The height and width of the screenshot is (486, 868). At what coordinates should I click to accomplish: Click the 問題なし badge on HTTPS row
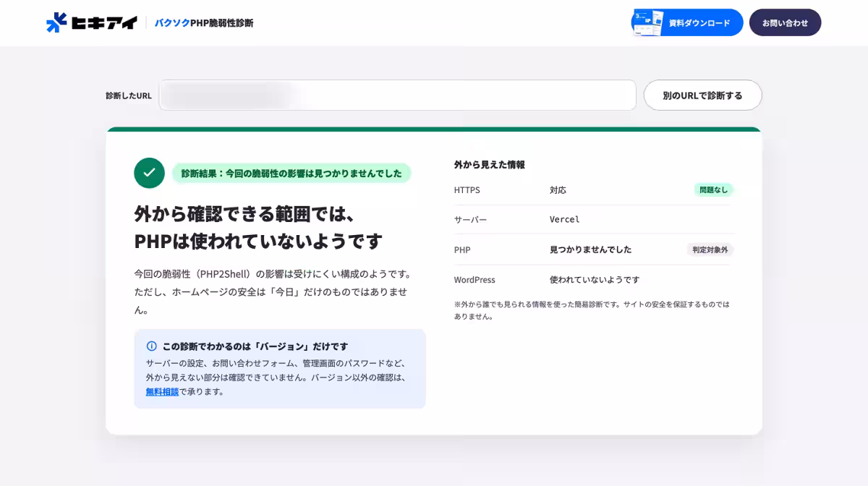(x=714, y=190)
